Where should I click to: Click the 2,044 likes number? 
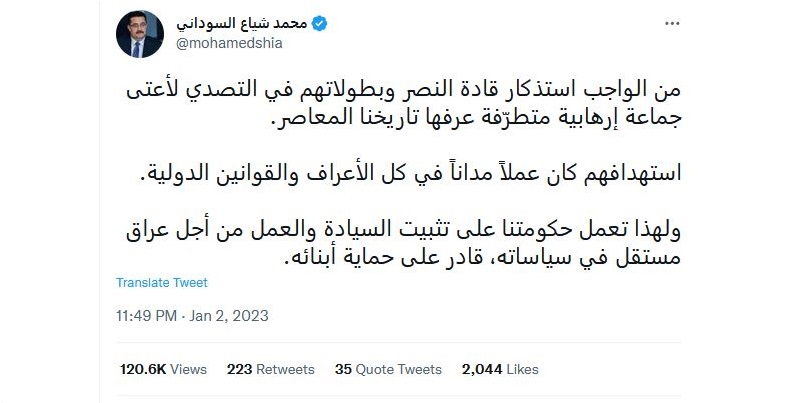point(481,369)
